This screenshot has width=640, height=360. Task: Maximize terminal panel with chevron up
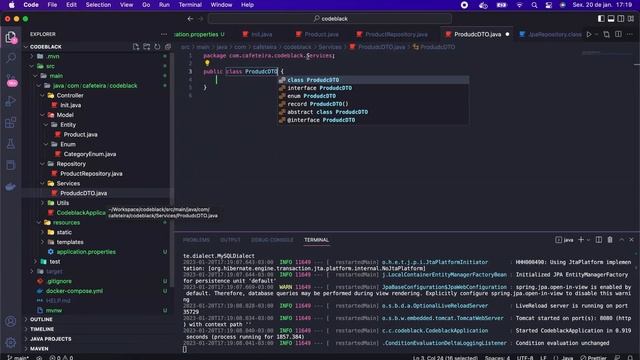622,240
